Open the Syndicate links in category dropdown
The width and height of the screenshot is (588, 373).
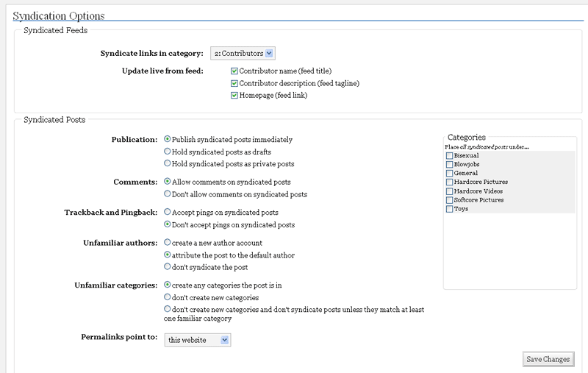(x=243, y=53)
